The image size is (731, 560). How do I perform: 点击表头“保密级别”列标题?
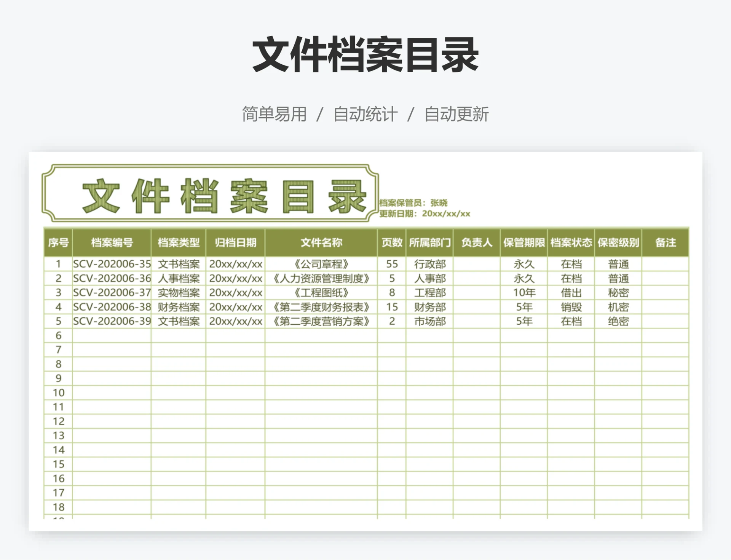(618, 243)
